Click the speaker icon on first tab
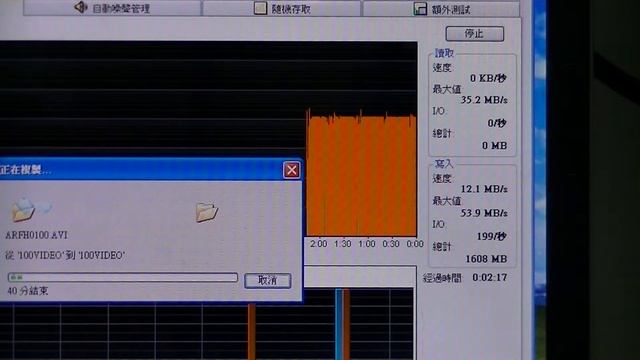Image resolution: width=640 pixels, height=360 pixels. (x=80, y=7)
